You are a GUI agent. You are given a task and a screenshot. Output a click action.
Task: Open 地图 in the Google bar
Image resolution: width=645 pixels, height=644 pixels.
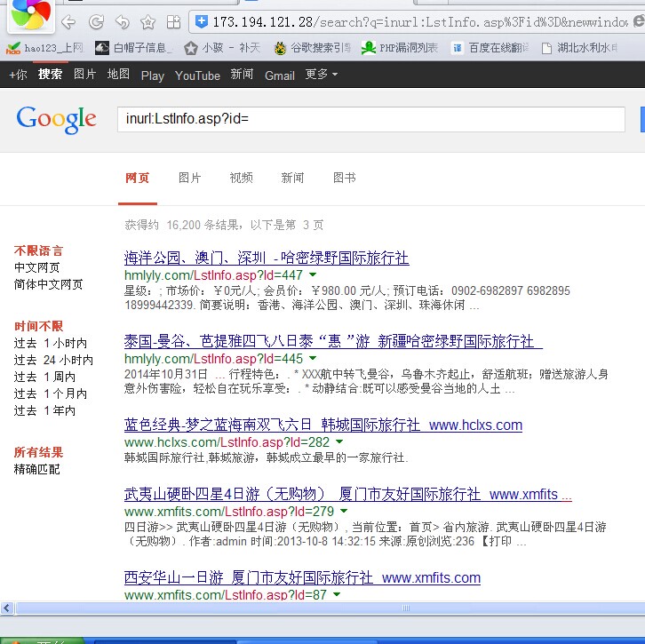[118, 75]
